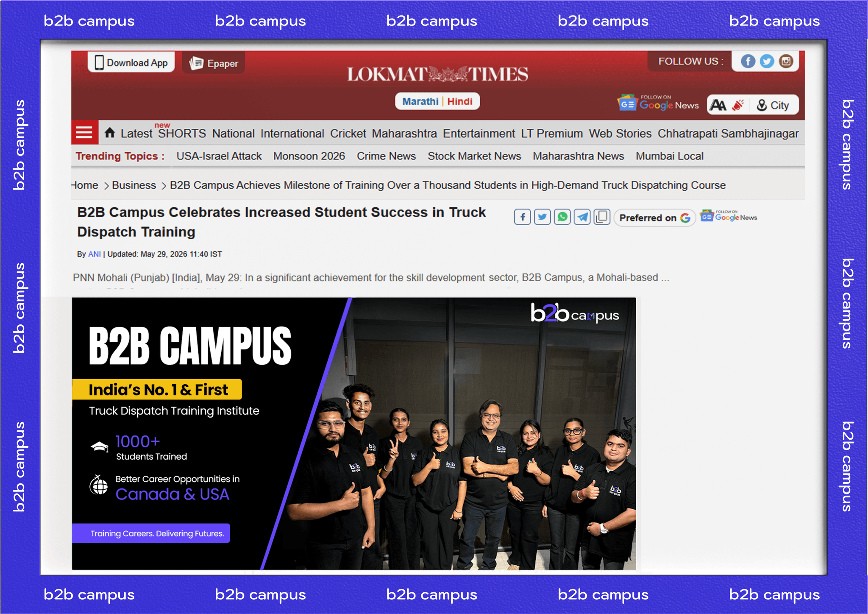Open Stock Market News topic
Screen dimensions: 868x614
[474, 156]
